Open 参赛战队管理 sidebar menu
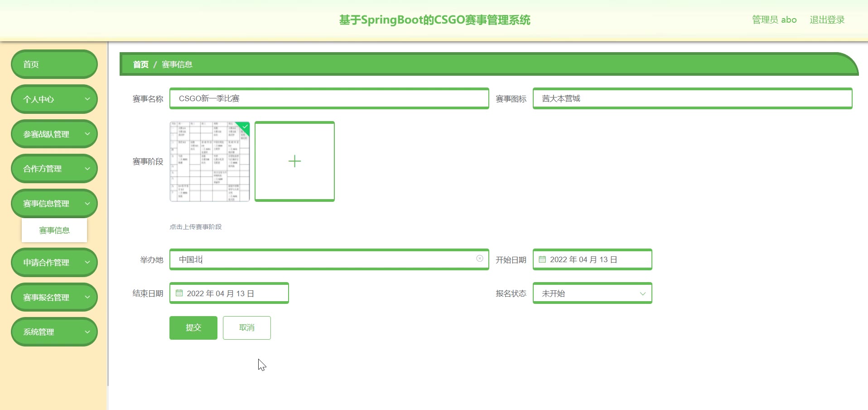Image resolution: width=868 pixels, height=410 pixels. tap(54, 134)
